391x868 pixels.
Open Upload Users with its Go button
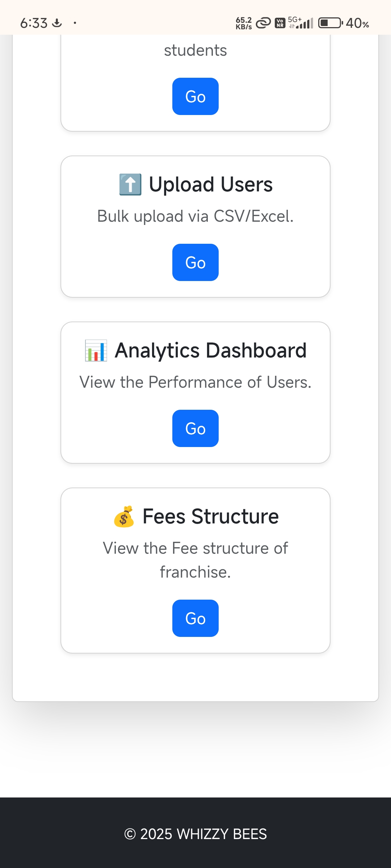coord(195,263)
